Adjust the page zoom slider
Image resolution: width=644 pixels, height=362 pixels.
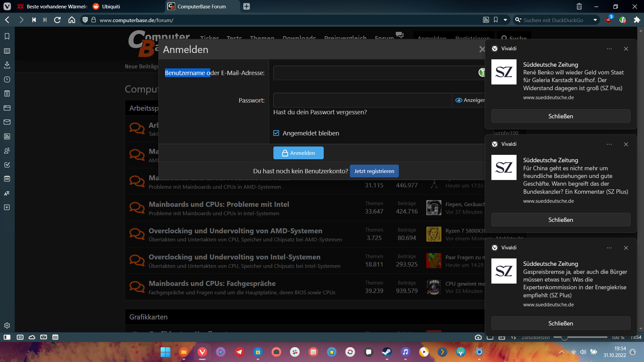click(565, 337)
